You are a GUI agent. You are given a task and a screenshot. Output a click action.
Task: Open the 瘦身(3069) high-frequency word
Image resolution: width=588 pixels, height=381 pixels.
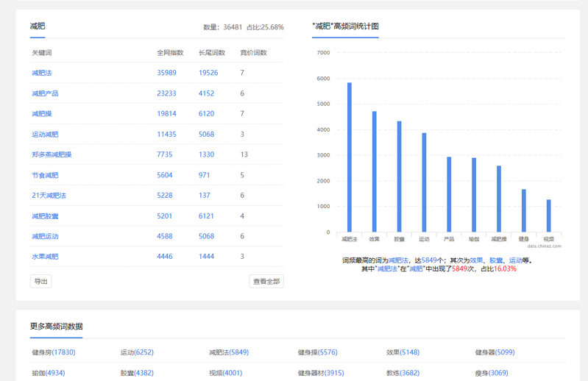coord(492,373)
